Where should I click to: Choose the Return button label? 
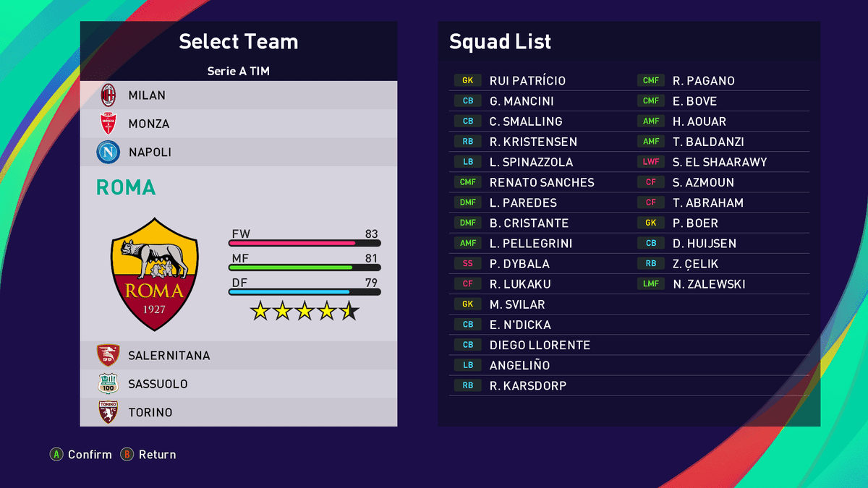157,455
